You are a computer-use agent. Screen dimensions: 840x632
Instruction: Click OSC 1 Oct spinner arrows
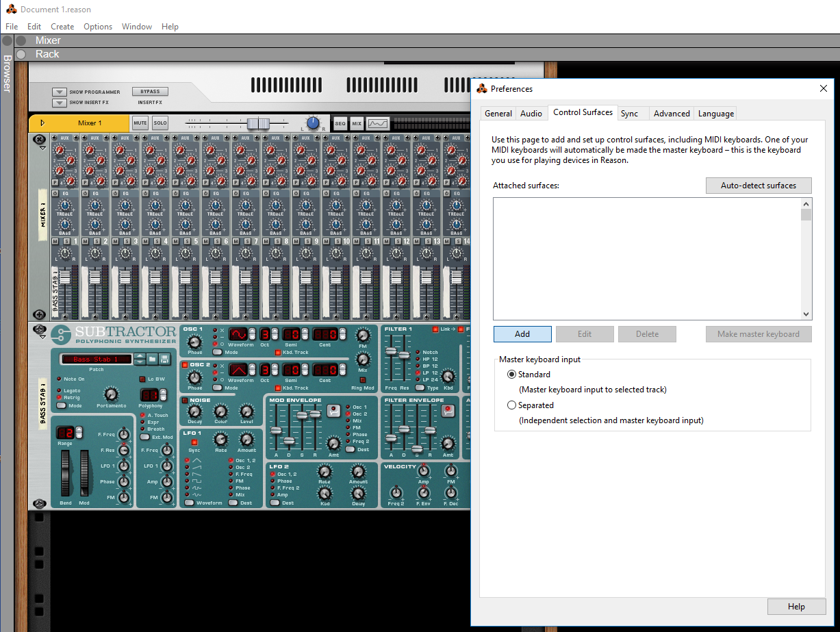pyautogui.click(x=275, y=334)
